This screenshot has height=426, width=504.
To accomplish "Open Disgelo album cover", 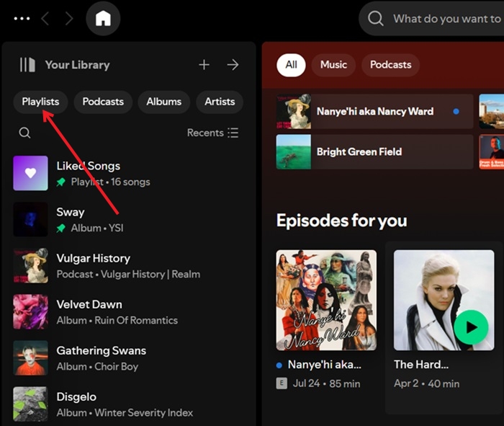I will tap(30, 404).
